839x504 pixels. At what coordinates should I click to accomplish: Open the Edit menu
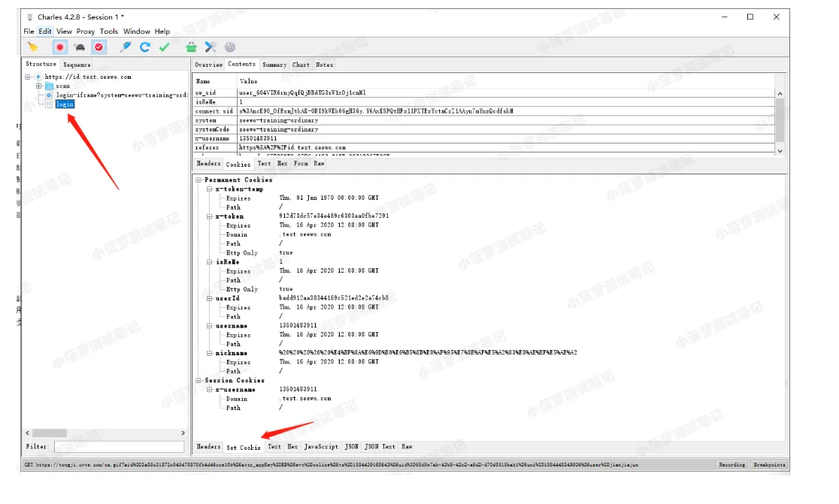[x=45, y=32]
